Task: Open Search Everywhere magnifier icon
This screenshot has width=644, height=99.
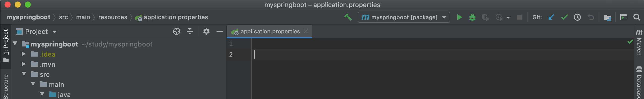Action: pyautogui.click(x=637, y=17)
